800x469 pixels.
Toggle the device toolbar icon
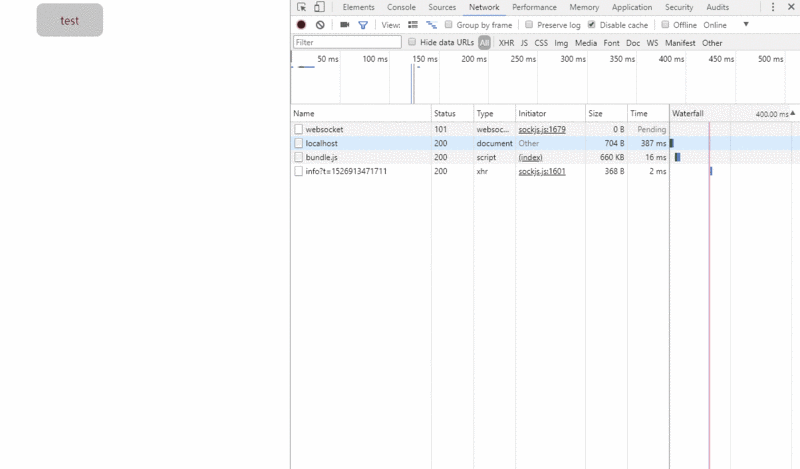coord(319,7)
